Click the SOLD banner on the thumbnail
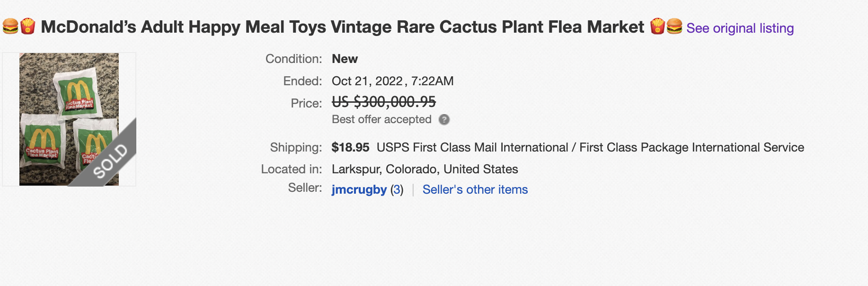868x286 pixels. point(111,160)
